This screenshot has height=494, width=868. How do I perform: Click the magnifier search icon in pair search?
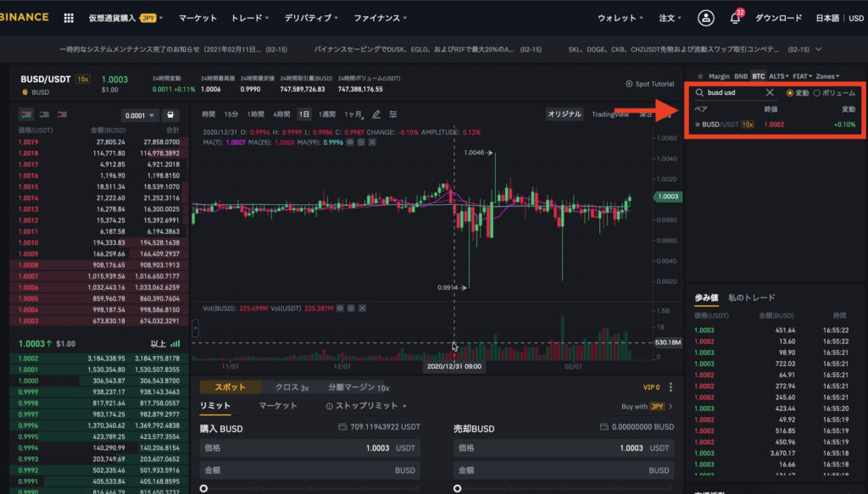(x=699, y=92)
